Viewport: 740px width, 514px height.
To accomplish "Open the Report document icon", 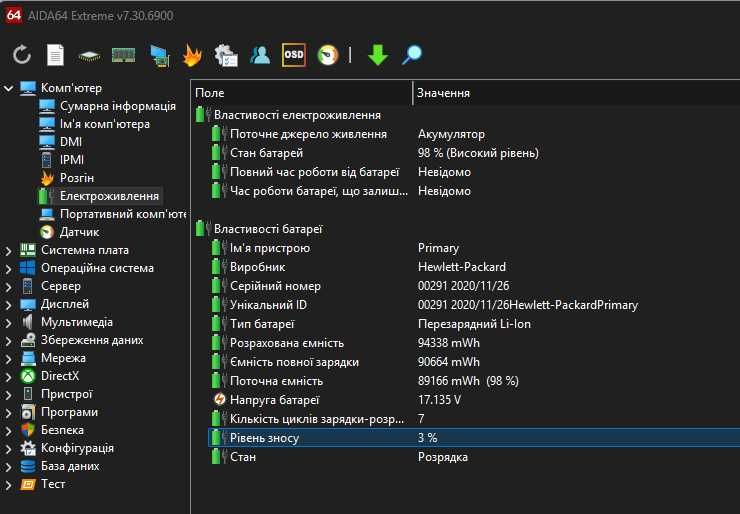I will [x=55, y=55].
